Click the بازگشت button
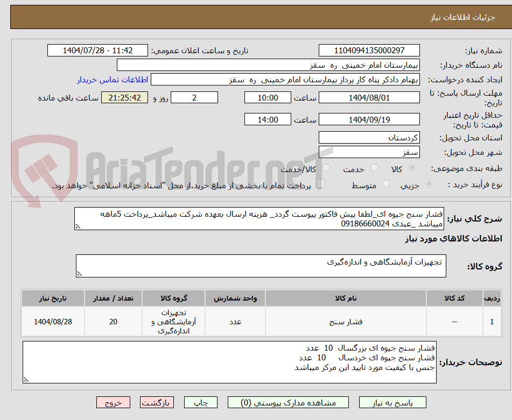512x420 pixels. 157,402
